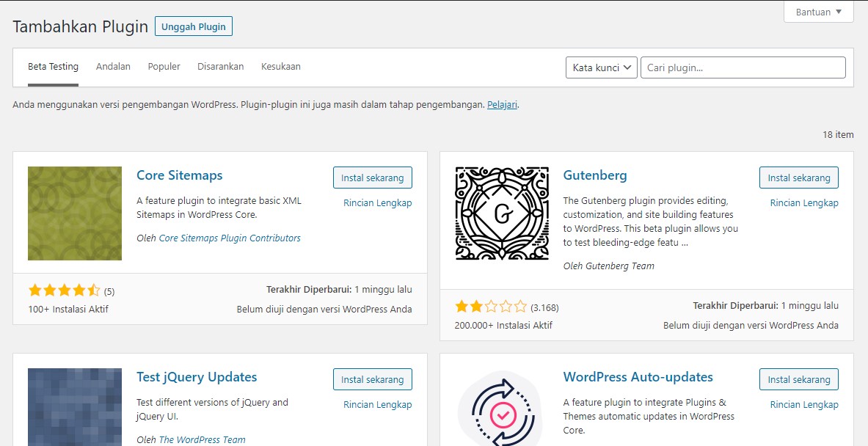Open Rincian Lengkap for WordPress Auto-updates
The image size is (868, 446).
click(x=804, y=405)
